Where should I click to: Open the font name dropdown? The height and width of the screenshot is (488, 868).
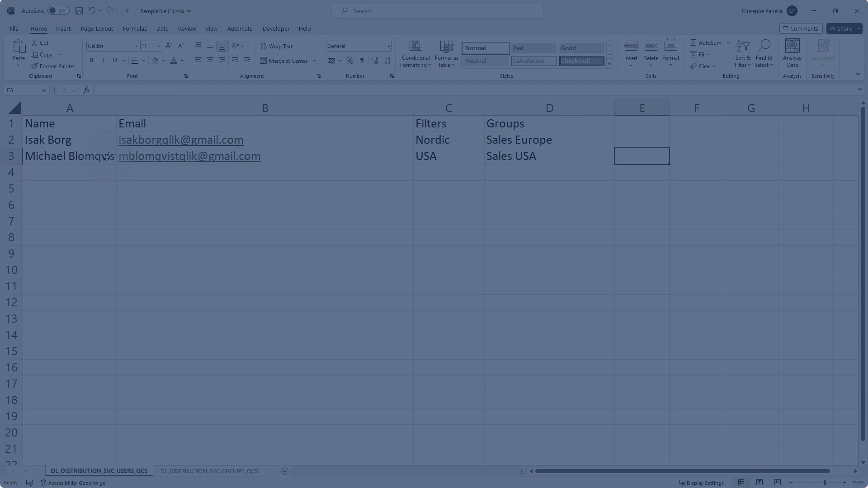coord(136,46)
